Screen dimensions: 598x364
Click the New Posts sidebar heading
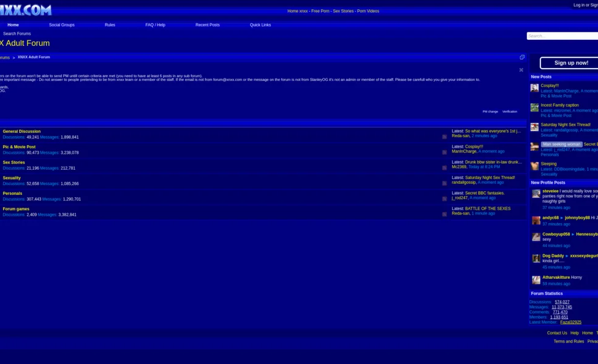[x=541, y=77]
